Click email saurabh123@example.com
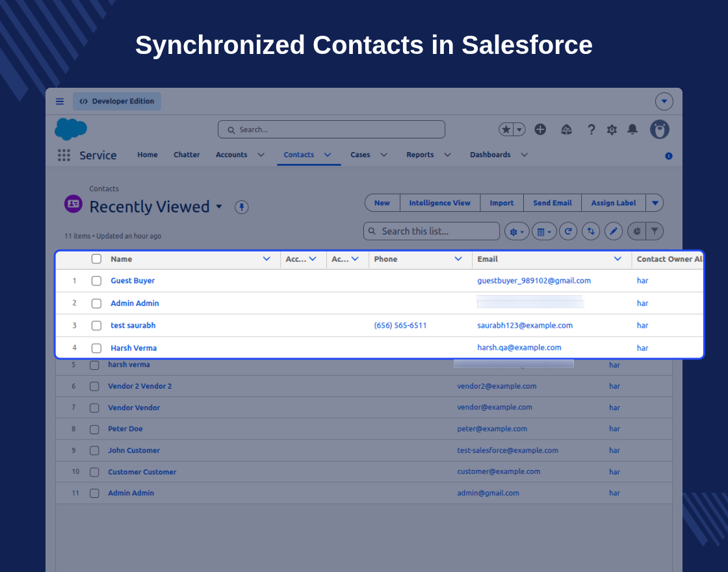Viewport: 728px width, 572px height. pos(525,326)
